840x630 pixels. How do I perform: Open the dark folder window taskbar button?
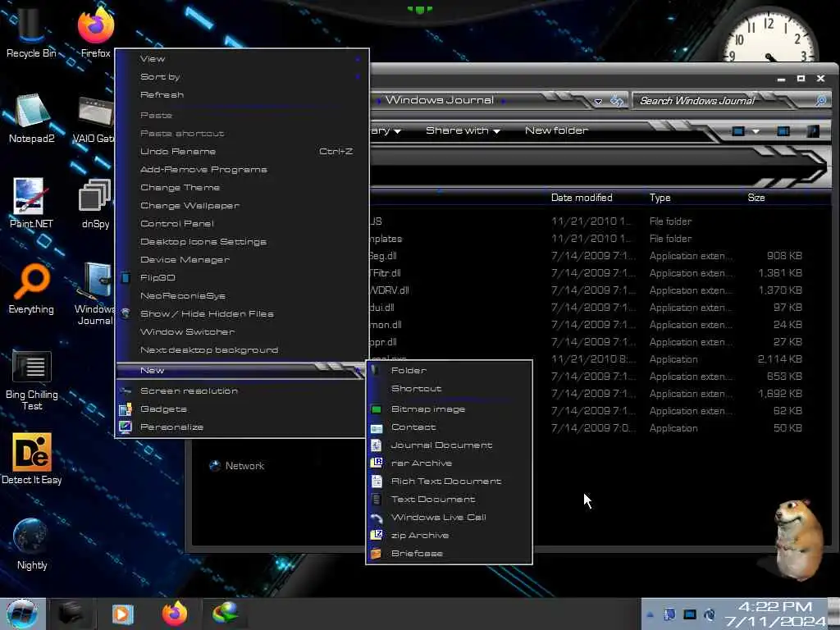71,614
